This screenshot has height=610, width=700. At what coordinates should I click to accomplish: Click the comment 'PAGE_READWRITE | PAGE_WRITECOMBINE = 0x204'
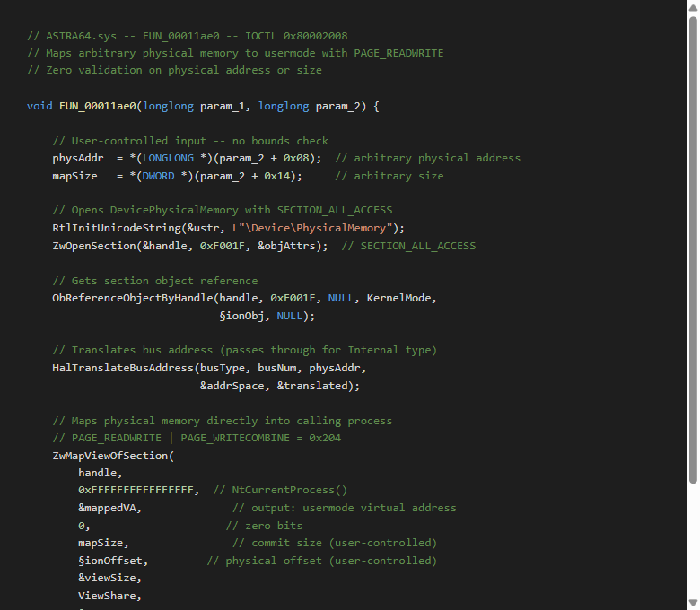pyautogui.click(x=197, y=438)
